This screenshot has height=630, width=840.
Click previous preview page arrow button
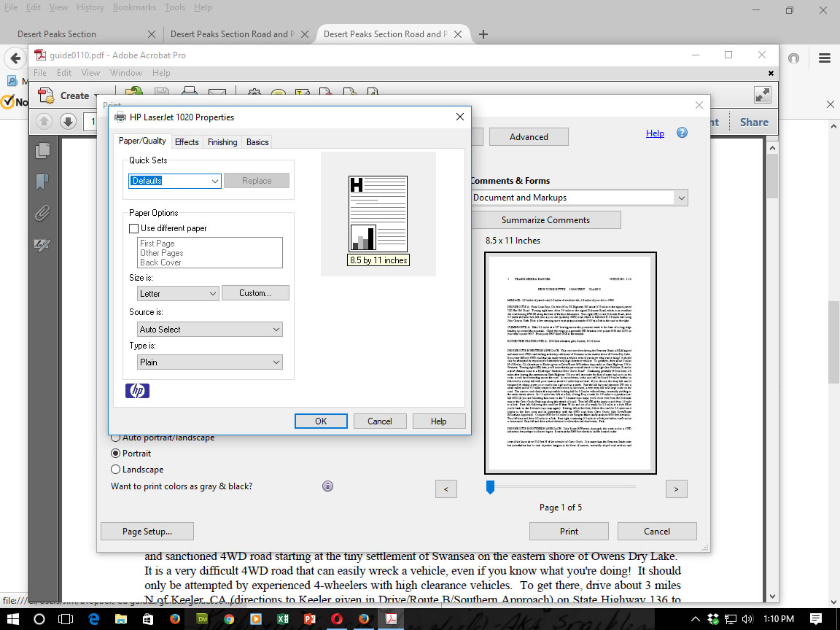[446, 489]
